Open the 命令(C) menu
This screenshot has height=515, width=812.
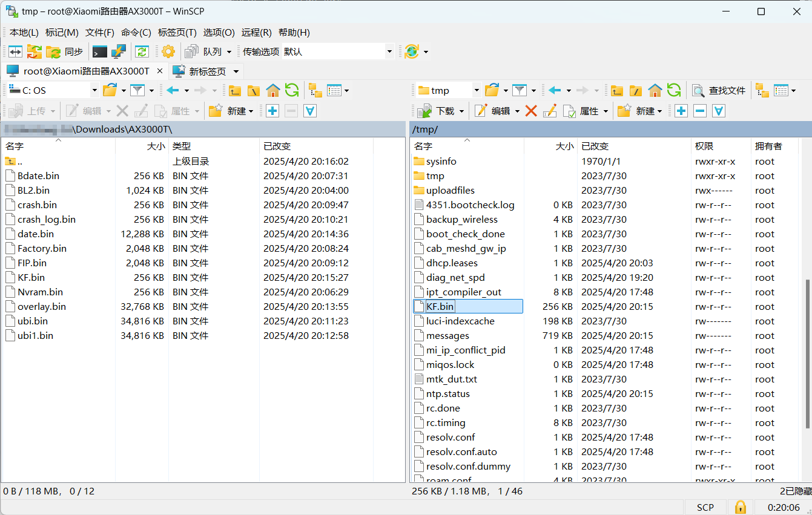point(136,33)
